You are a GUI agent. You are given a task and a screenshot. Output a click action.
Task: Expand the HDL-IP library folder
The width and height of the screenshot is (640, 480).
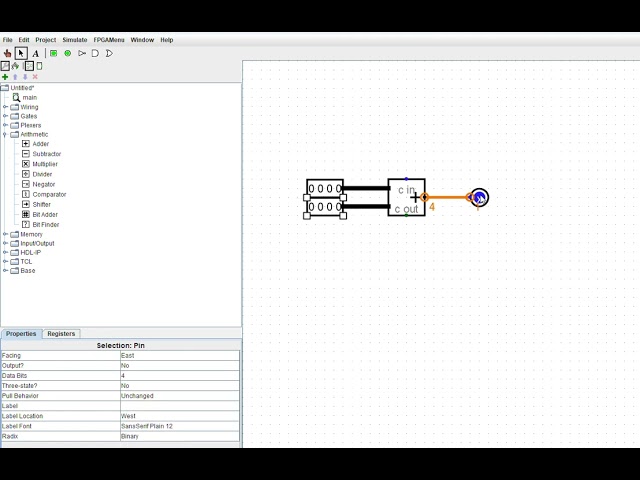pyautogui.click(x=5, y=252)
